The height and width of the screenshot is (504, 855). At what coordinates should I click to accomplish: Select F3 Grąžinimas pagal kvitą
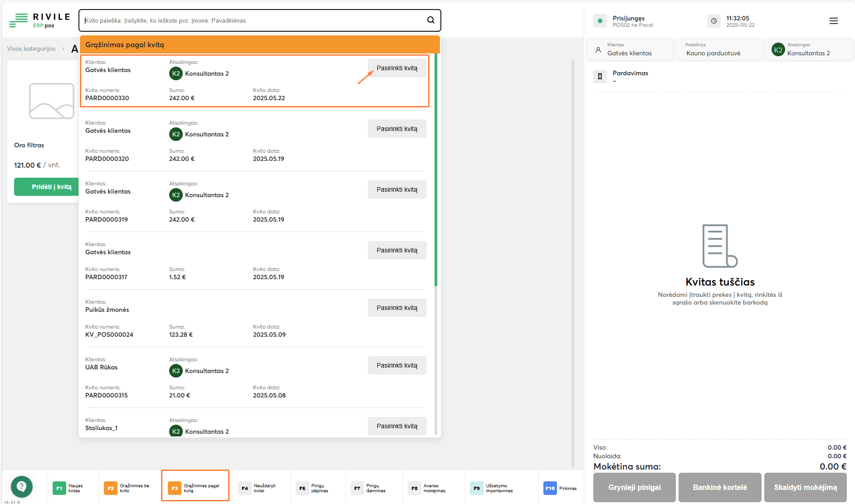195,488
